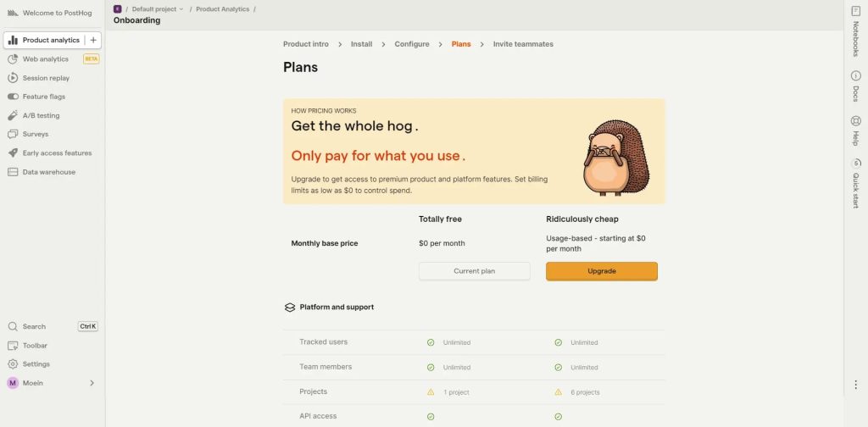Click API access check icon in paid plan

[x=558, y=417]
